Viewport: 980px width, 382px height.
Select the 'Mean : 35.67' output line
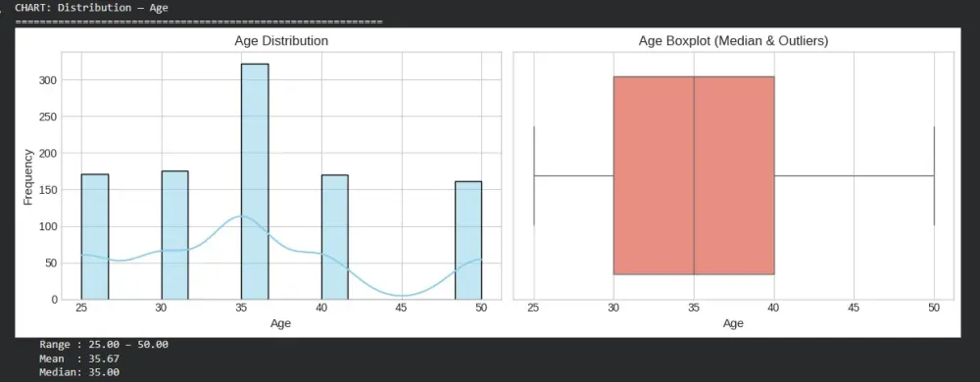79,358
